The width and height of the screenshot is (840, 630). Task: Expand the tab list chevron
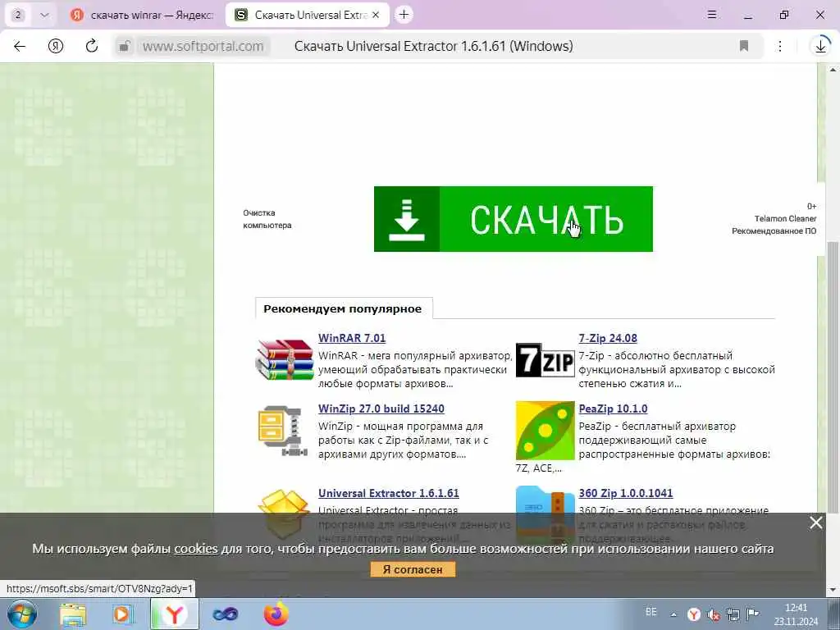pyautogui.click(x=44, y=15)
